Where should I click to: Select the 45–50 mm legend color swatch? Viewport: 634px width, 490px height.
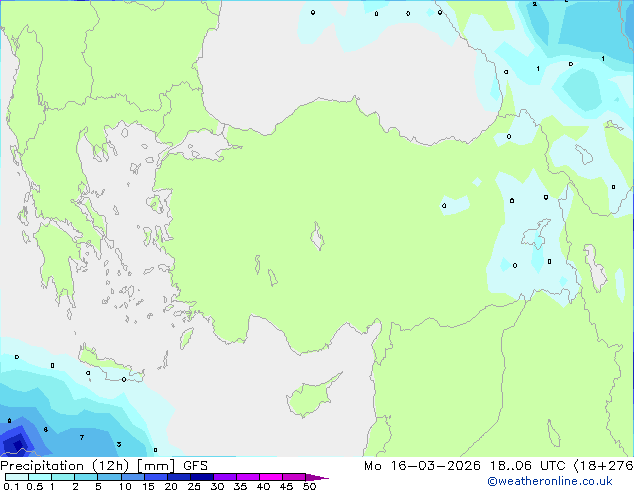point(294,477)
